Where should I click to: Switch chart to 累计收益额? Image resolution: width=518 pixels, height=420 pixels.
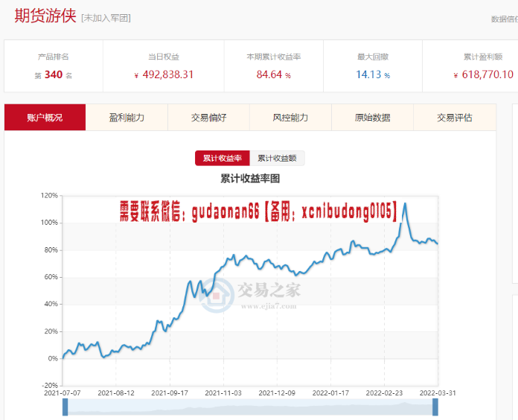click(x=277, y=159)
